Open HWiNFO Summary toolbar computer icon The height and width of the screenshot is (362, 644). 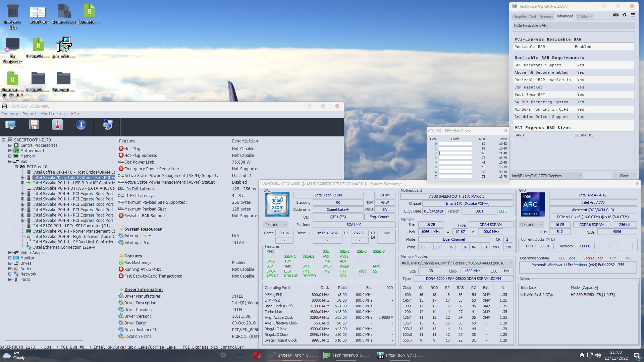(11, 125)
